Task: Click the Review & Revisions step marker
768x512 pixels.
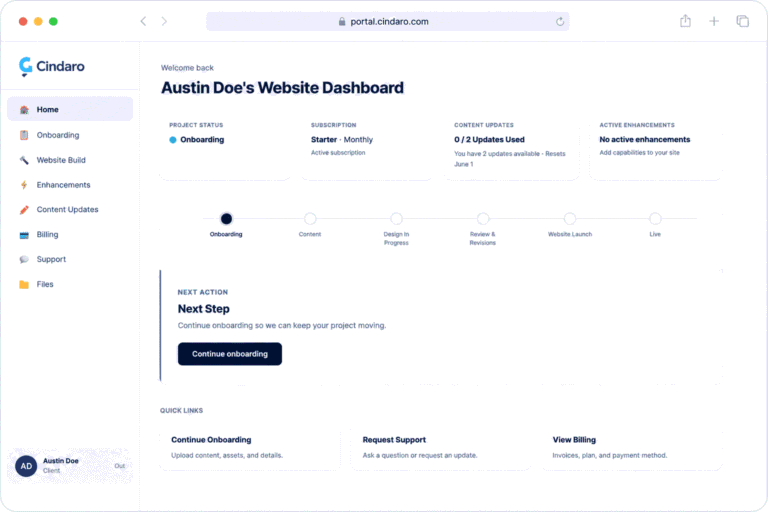Action: click(483, 219)
